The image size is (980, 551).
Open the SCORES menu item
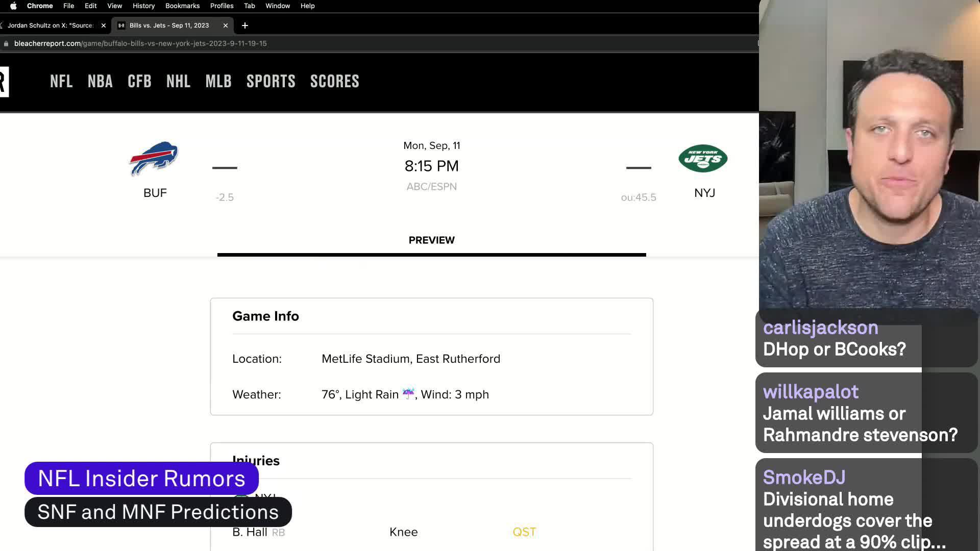[x=334, y=82]
